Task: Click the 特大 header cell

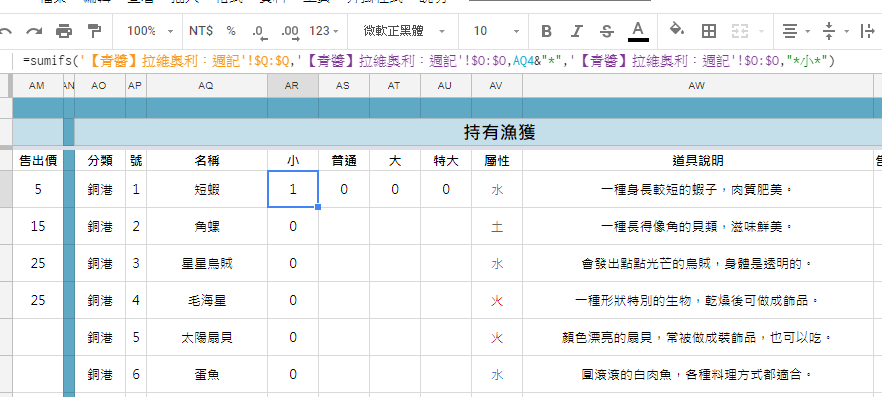Action: click(446, 161)
